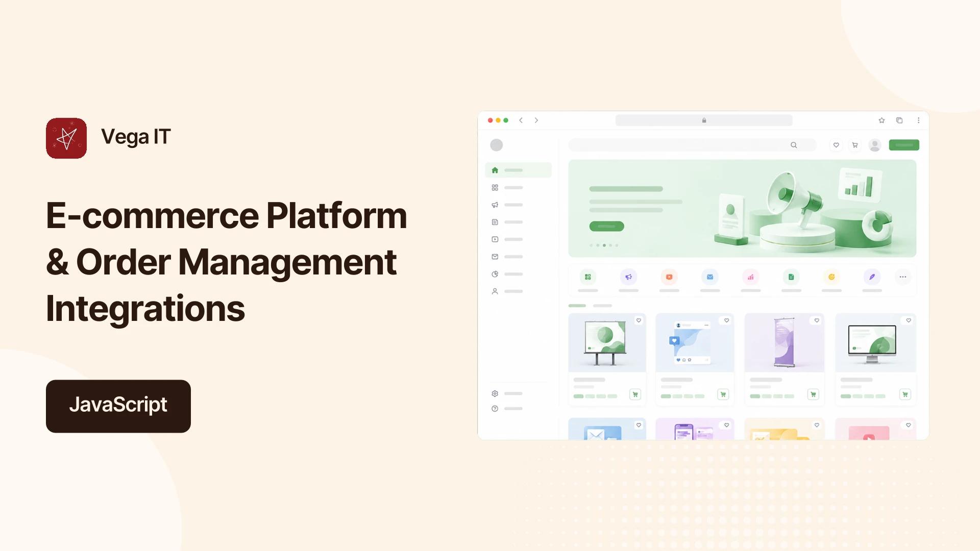Select the second gray product tab
Screen dimensions: 980x551
point(602,306)
